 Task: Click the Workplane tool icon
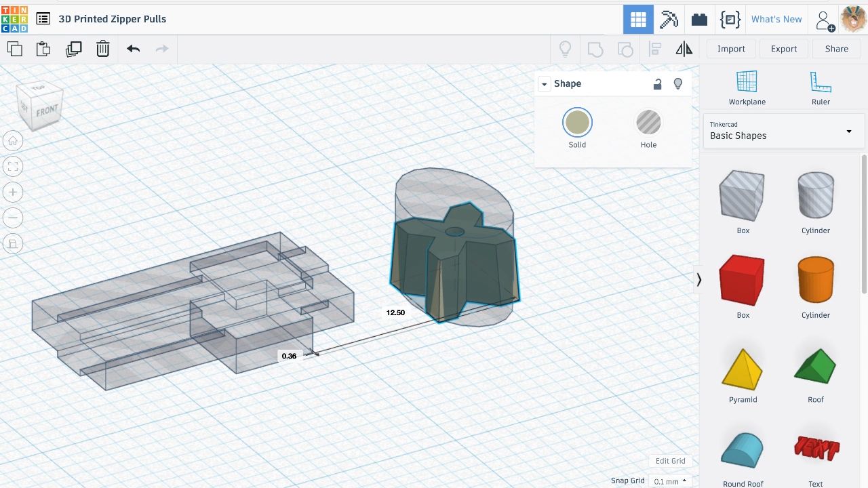747,88
